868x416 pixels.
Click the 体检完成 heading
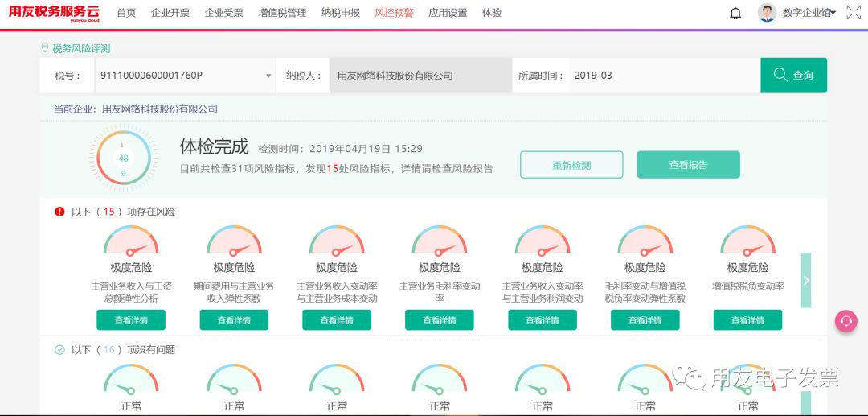tap(215, 146)
